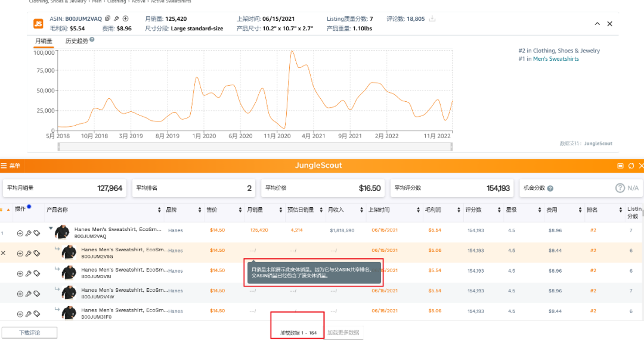Collapse the chart panel with the up chevron
The height and width of the screenshot is (343, 644).
(x=597, y=24)
